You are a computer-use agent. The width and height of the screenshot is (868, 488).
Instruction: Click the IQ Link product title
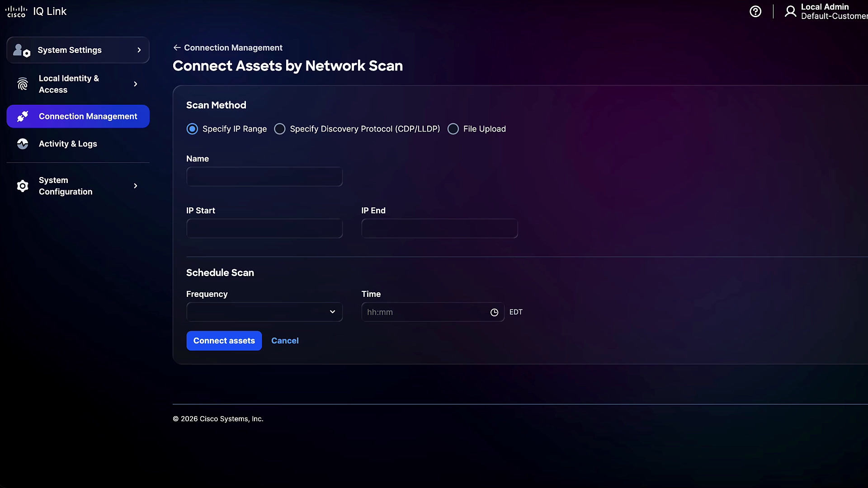click(x=50, y=11)
